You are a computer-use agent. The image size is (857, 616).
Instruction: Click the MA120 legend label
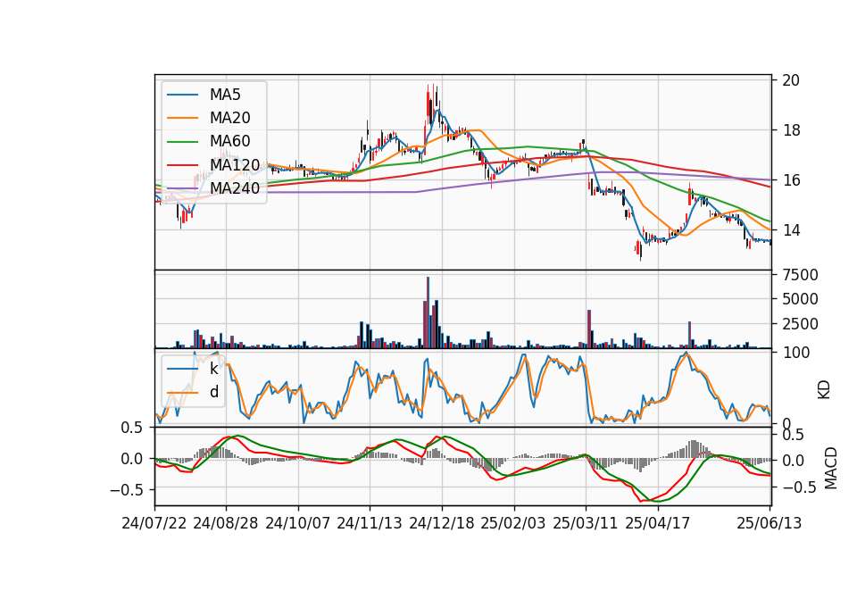pyautogui.click(x=235, y=164)
